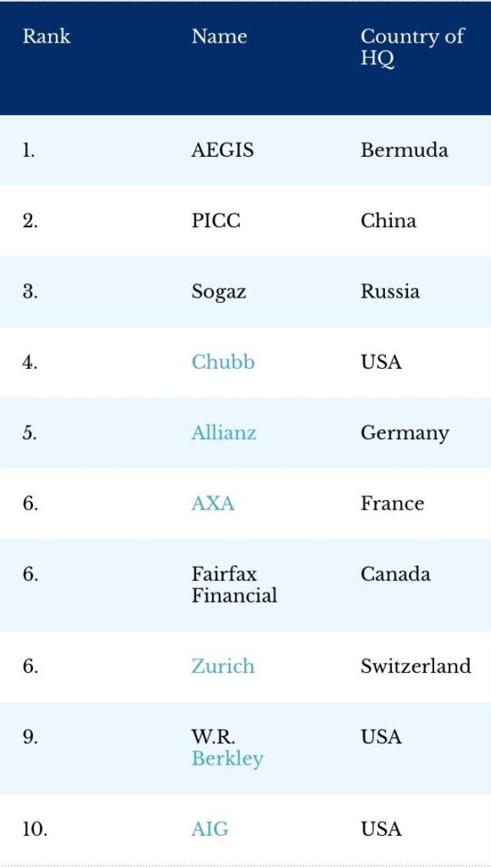Follow the AXA hyperlink
491x868 pixels.
213,504
